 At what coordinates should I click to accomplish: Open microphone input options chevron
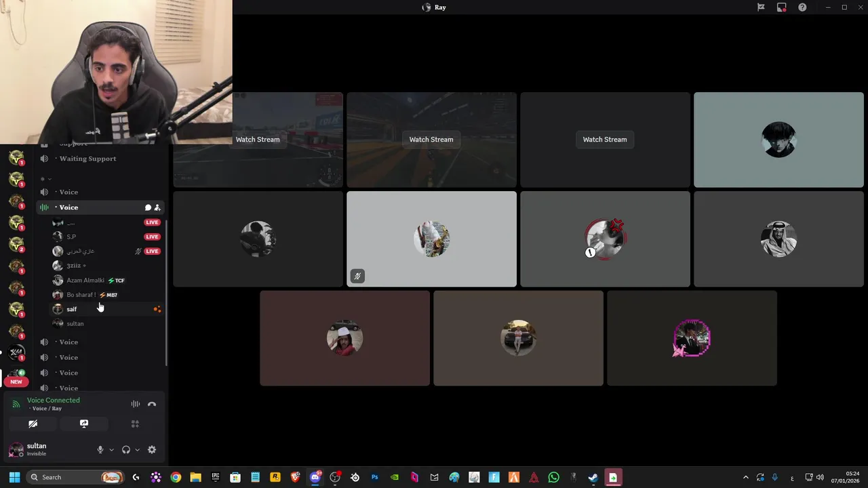coord(111,449)
